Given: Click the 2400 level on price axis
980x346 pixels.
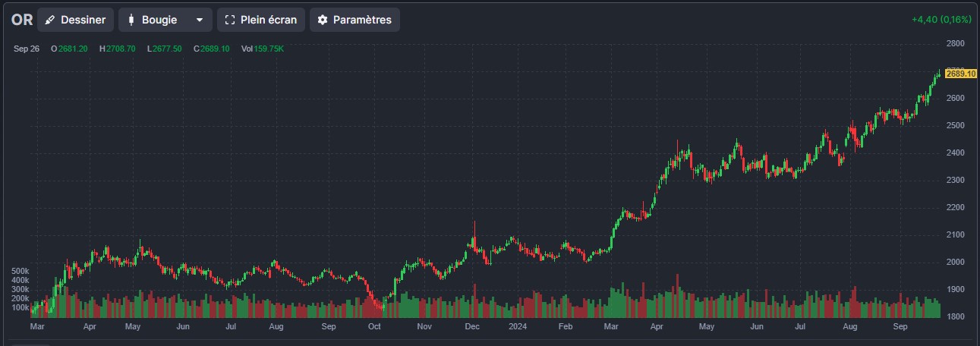Looking at the screenshot, I should coord(955,153).
